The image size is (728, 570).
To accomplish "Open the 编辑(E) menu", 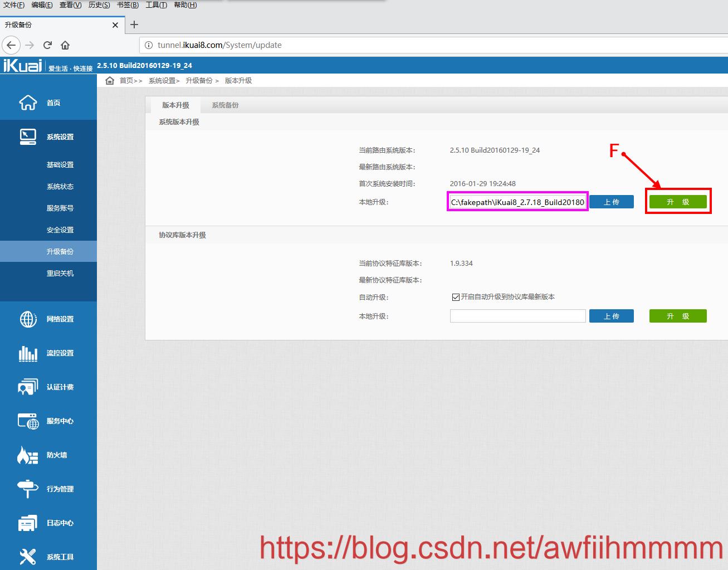I will pyautogui.click(x=42, y=5).
